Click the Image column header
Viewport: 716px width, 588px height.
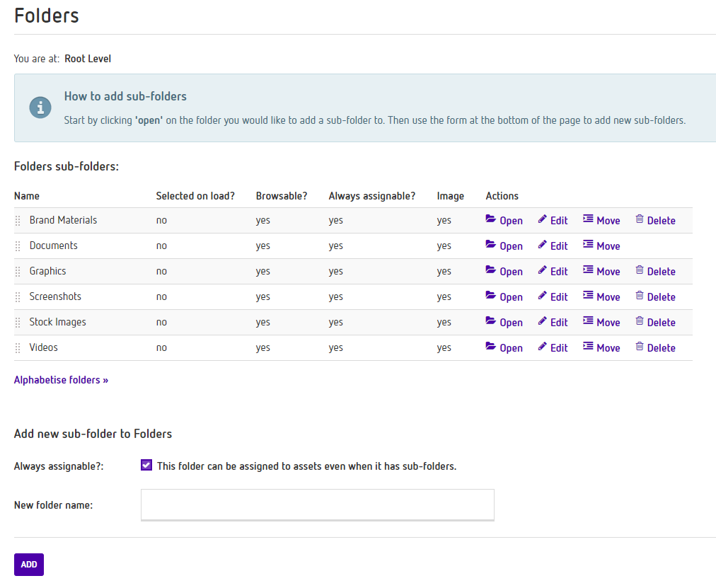[x=450, y=196]
